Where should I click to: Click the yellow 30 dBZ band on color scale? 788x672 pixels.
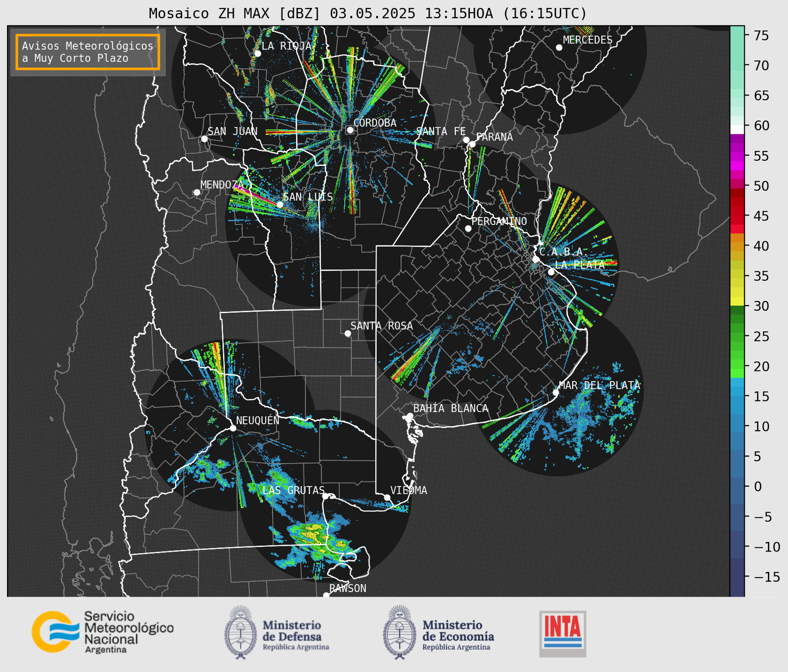coord(737,302)
